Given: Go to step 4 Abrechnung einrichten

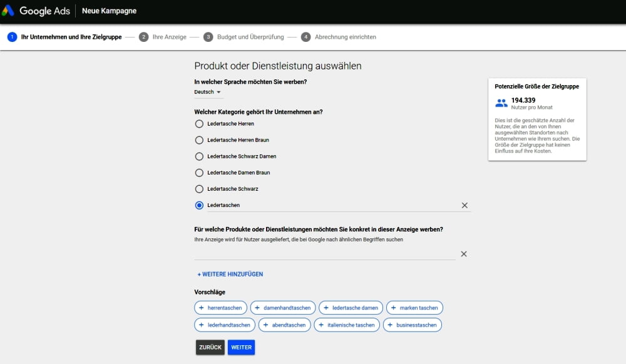Looking at the screenshot, I should [339, 37].
